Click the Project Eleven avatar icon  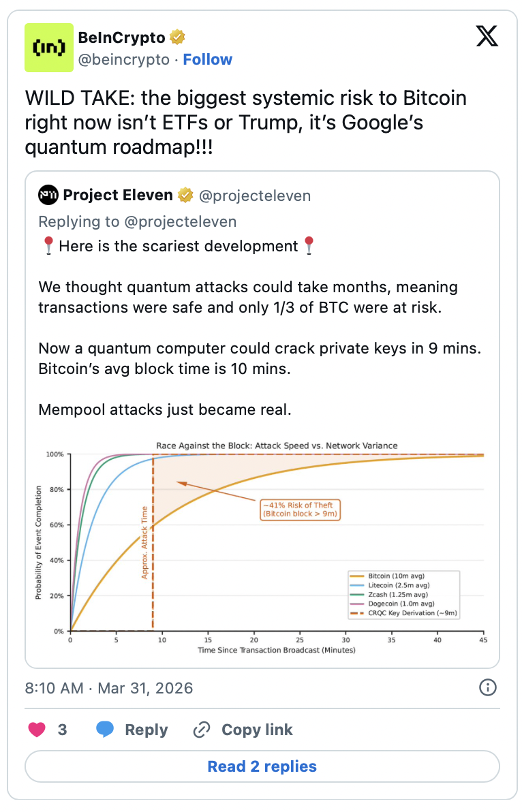(x=48, y=196)
